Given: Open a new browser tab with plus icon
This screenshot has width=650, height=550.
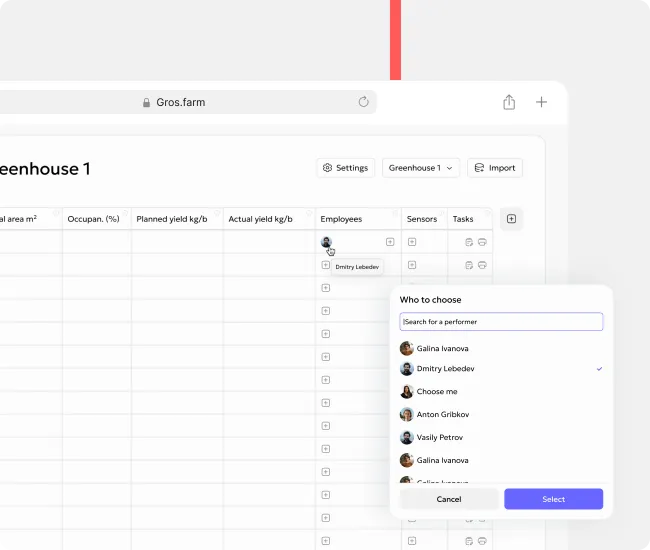Looking at the screenshot, I should 541,102.
